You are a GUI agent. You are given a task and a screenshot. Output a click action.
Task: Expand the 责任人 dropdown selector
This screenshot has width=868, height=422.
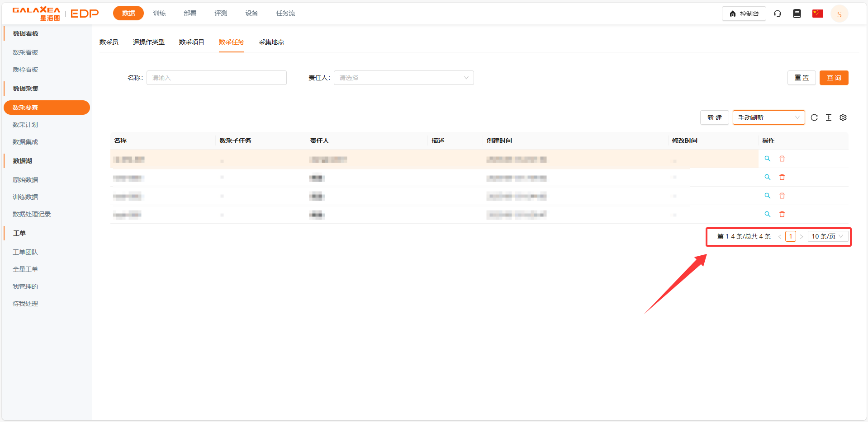click(403, 78)
